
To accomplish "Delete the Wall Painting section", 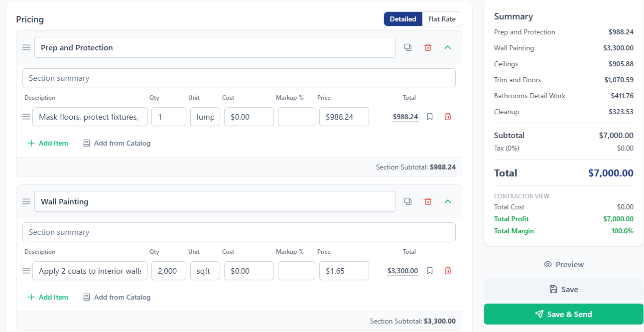I will [428, 201].
